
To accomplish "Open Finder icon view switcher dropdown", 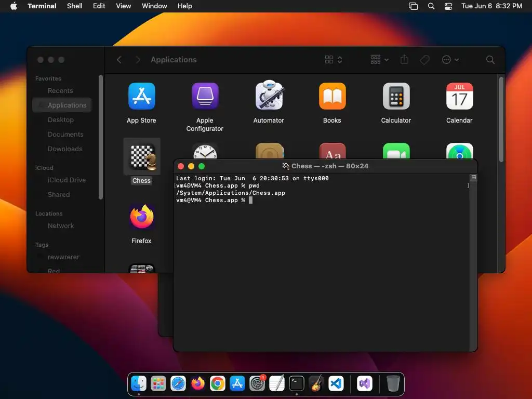I will point(333,60).
